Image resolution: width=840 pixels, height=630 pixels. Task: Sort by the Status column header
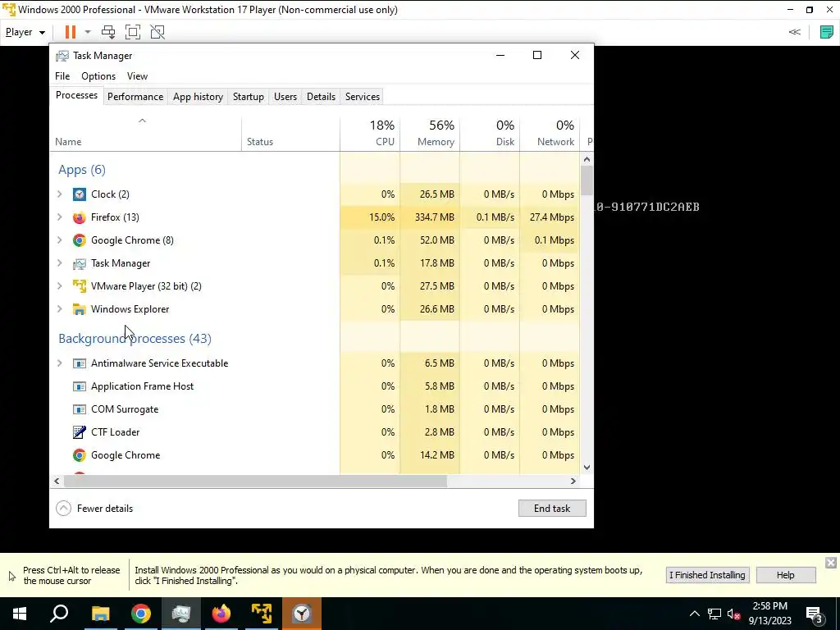290,134
